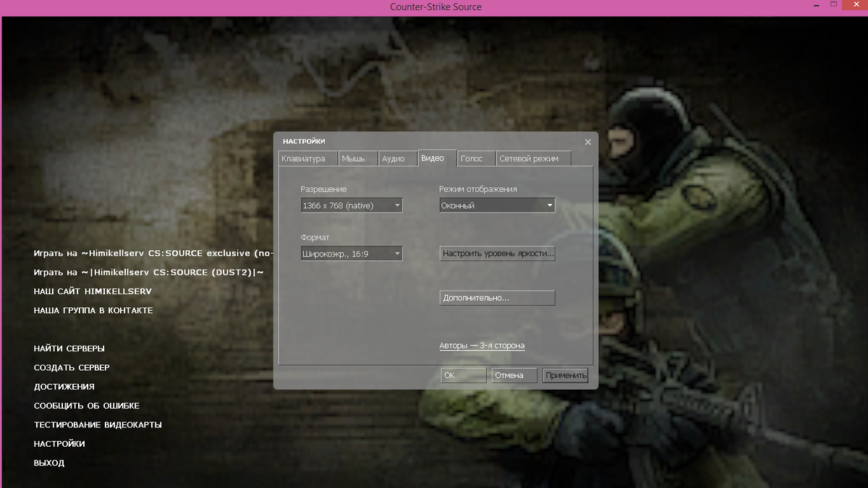
Task: Click the Видео tab
Action: (437, 158)
